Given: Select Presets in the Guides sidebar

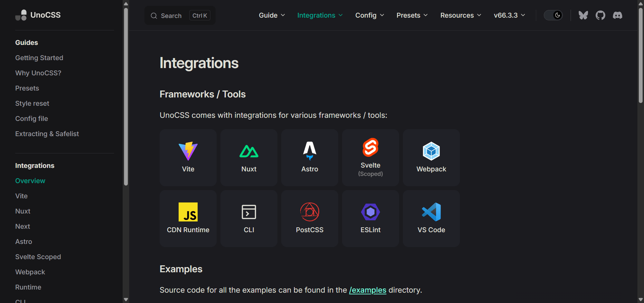Looking at the screenshot, I should point(27,88).
